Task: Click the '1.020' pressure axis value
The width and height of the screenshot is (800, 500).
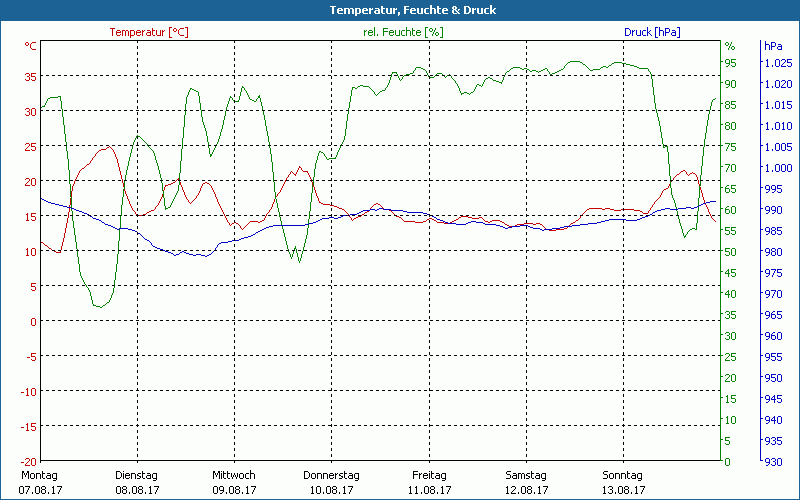Action: (778, 84)
